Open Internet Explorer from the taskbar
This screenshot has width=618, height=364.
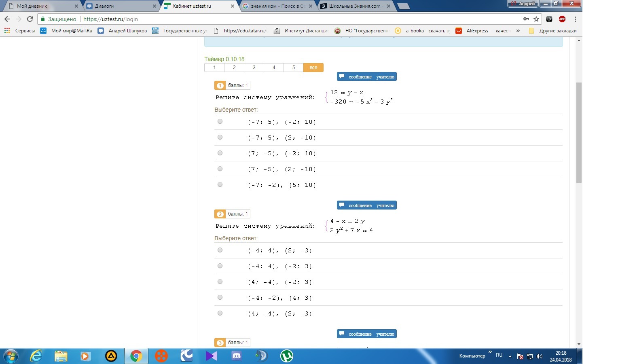36,356
